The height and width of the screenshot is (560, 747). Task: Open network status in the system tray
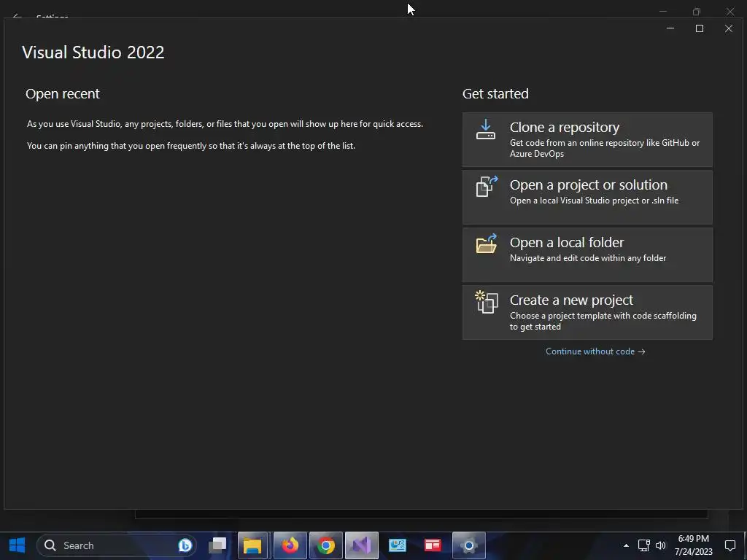643,545
